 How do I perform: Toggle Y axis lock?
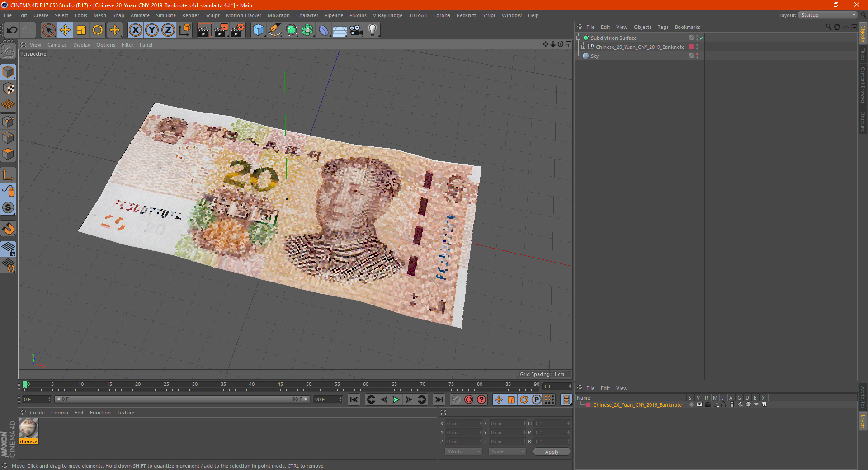click(152, 30)
